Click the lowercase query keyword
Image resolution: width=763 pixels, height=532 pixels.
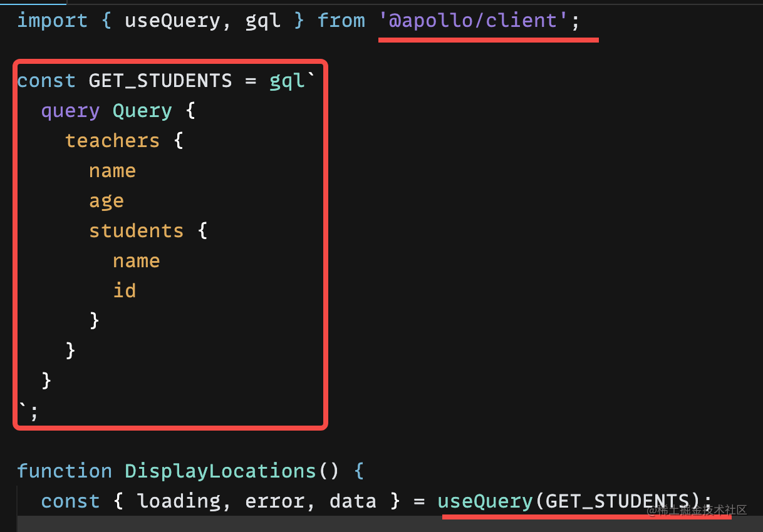70,111
